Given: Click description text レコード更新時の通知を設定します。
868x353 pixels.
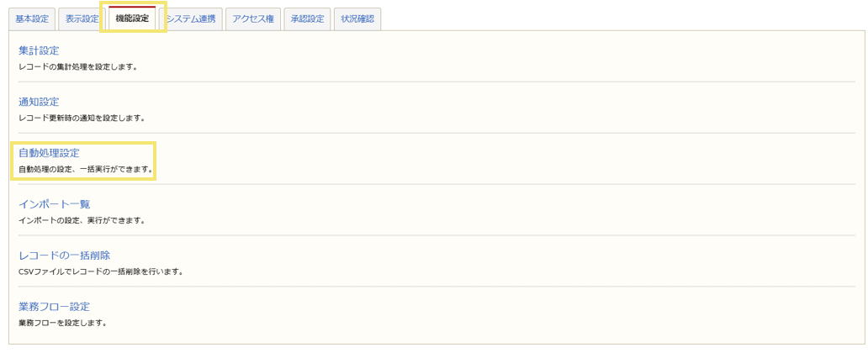Looking at the screenshot, I should coord(82,118).
